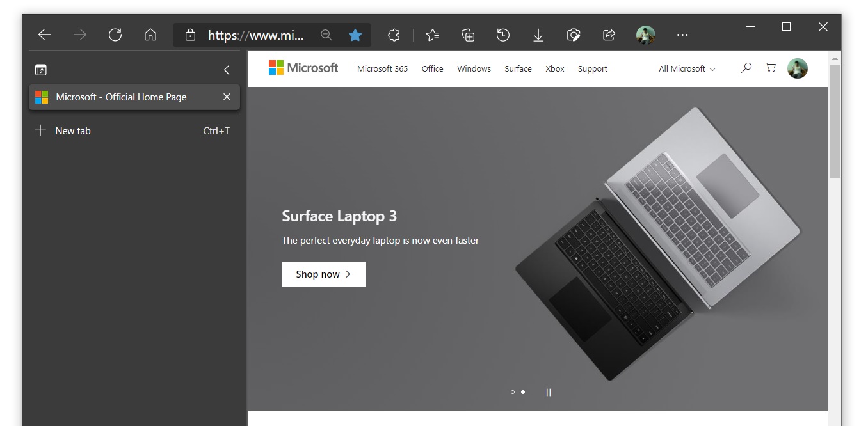
Task: Go to Home using the house icon
Action: tap(150, 35)
